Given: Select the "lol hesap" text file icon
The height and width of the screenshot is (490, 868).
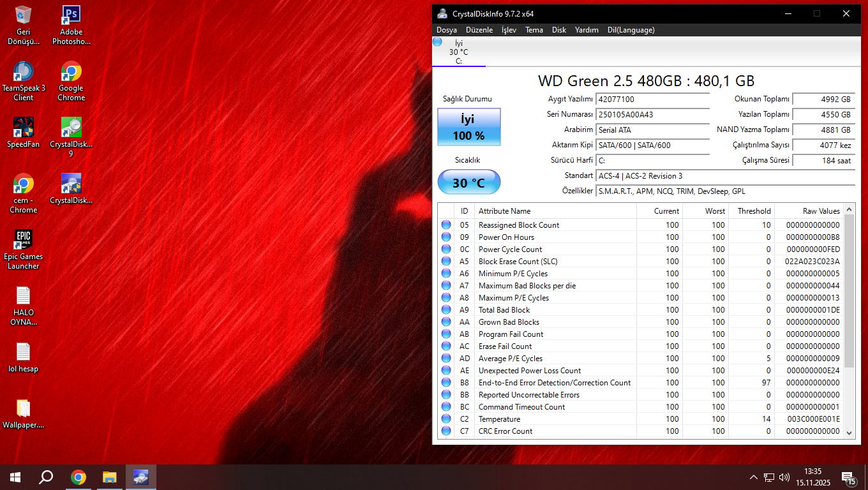Looking at the screenshot, I should (x=23, y=357).
